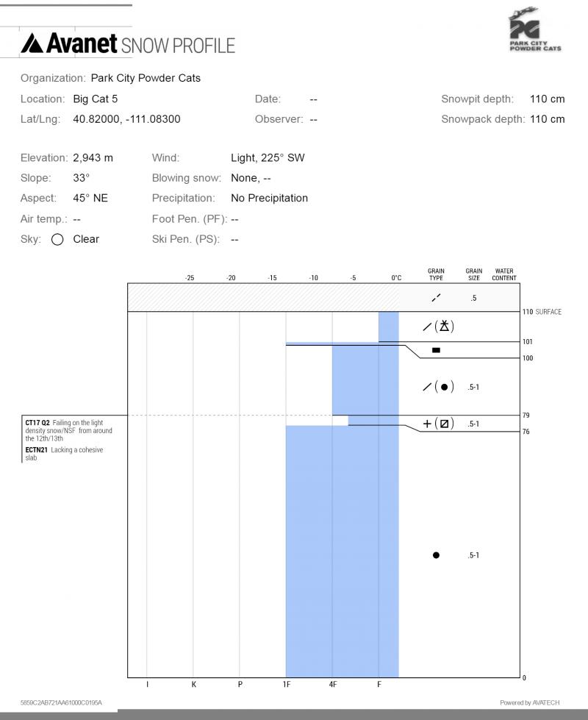This screenshot has width=588, height=720.
Task: Select the grain symbol for the 100-79 layer
Action: [438, 387]
